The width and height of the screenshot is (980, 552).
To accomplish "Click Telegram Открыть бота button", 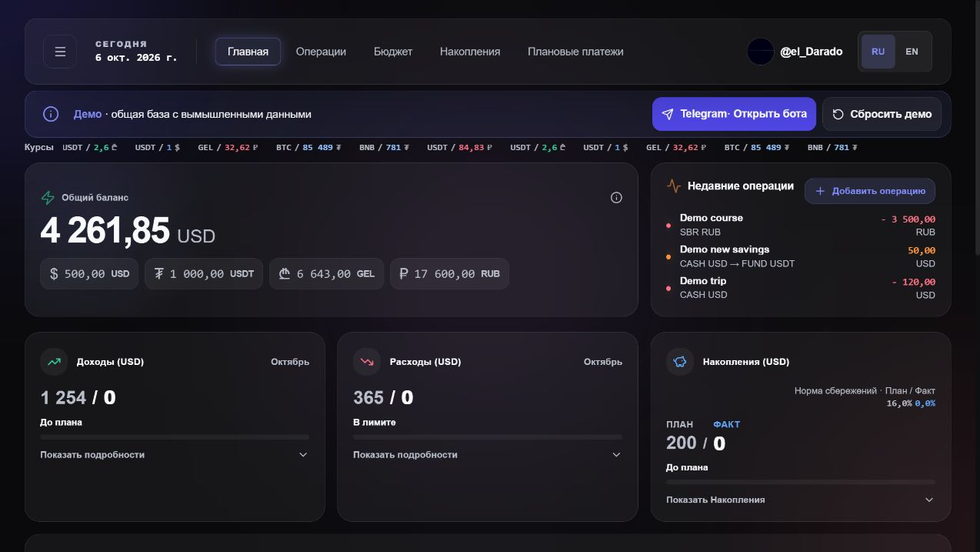I will [x=734, y=114].
